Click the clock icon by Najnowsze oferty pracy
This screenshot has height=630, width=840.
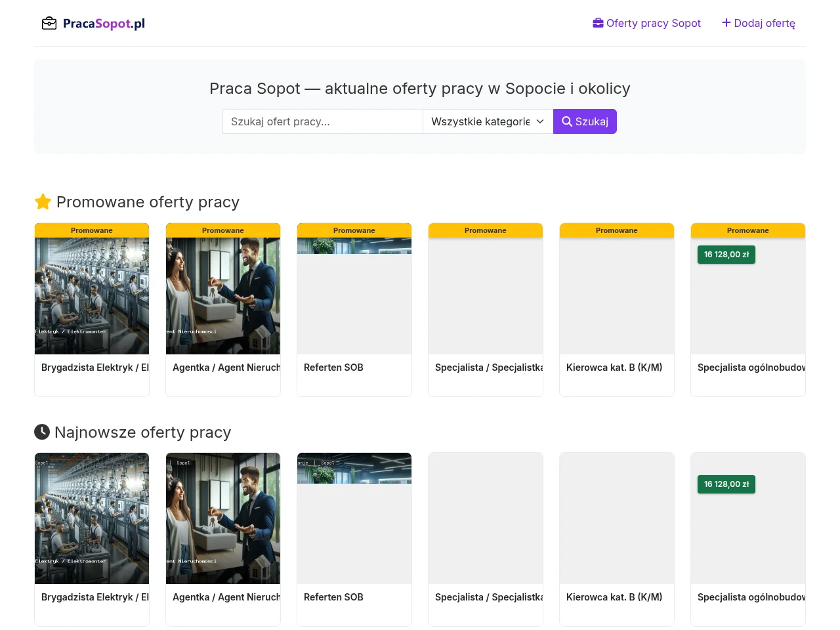click(x=42, y=432)
